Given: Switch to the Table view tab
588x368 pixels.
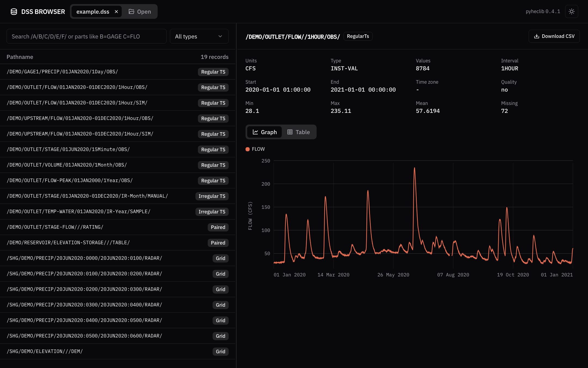Looking at the screenshot, I should click(x=299, y=132).
